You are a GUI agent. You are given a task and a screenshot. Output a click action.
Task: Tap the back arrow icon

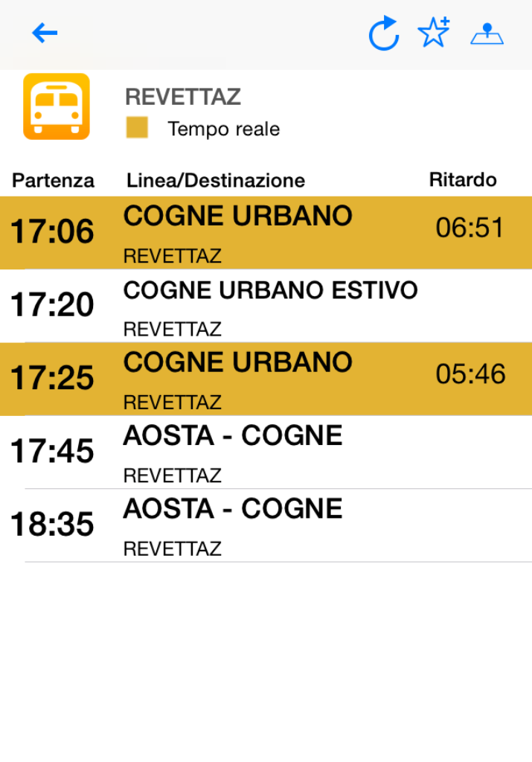tap(45, 33)
